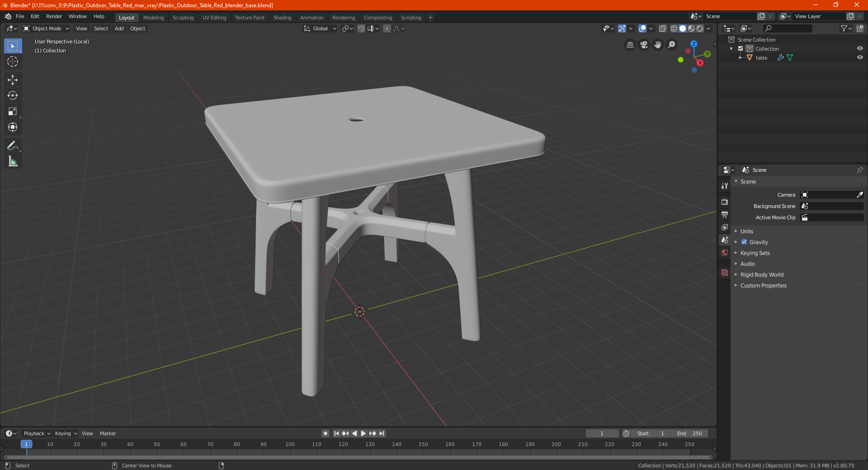Image resolution: width=868 pixels, height=470 pixels.
Task: Toggle X-ray display mode
Action: tap(662, 28)
